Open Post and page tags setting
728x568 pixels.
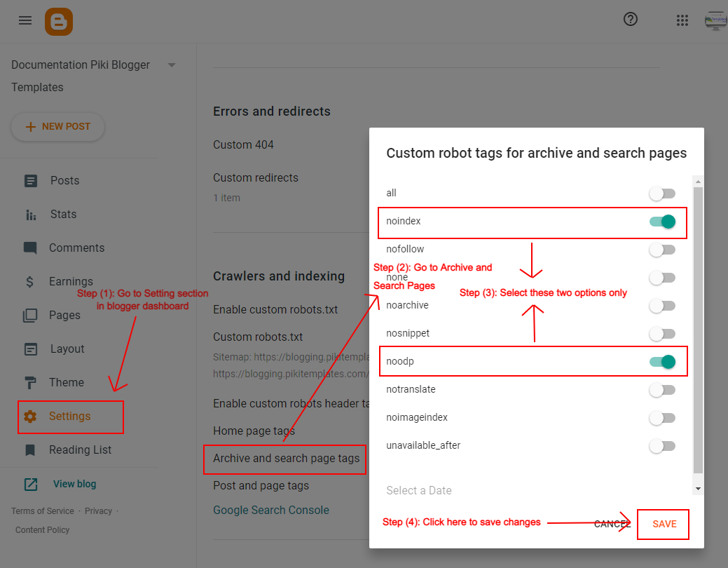[261, 486]
